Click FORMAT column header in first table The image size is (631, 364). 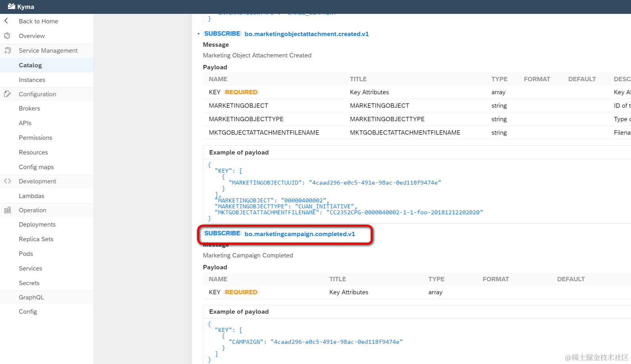coord(537,79)
